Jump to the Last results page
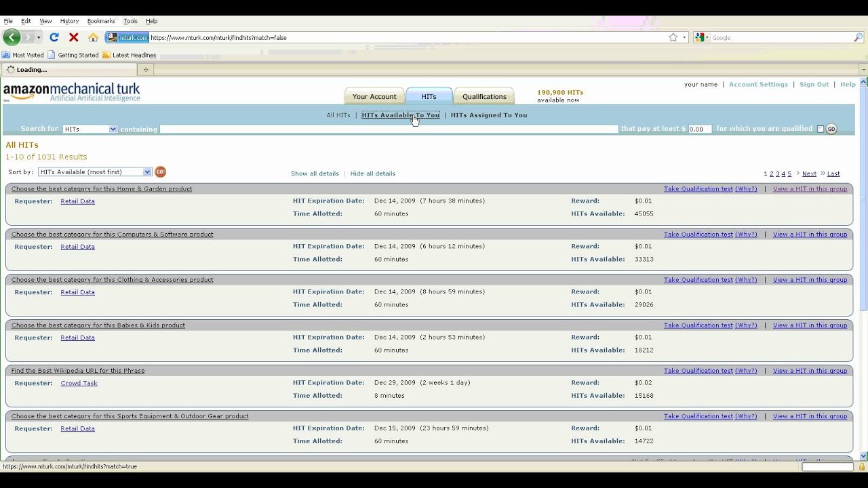Image resolution: width=868 pixels, height=488 pixels. click(x=833, y=174)
